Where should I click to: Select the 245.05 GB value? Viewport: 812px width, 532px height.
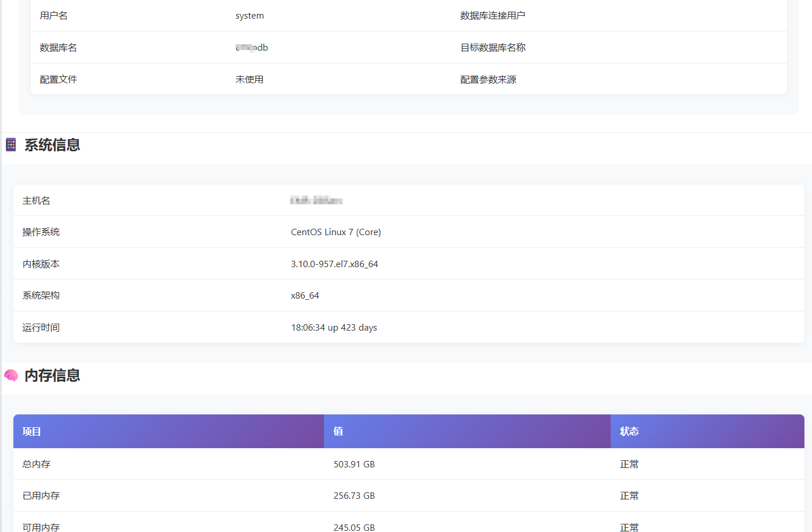[354, 527]
